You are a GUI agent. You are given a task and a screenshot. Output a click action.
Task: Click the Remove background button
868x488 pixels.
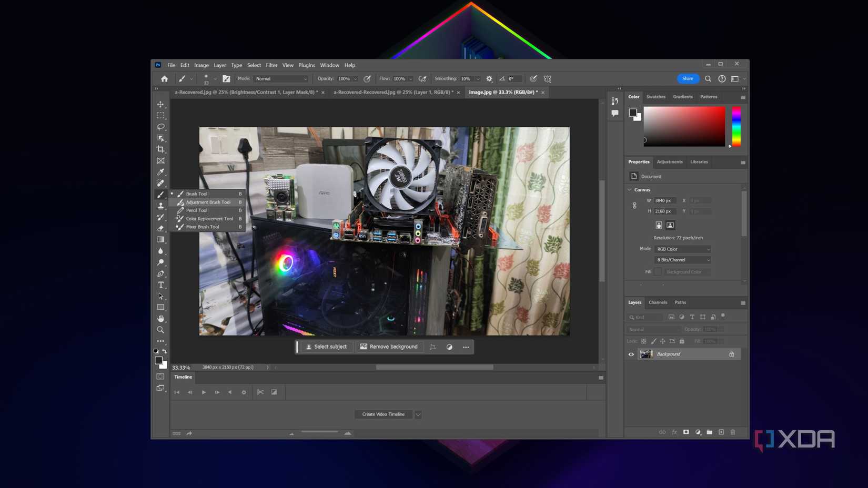click(x=389, y=347)
